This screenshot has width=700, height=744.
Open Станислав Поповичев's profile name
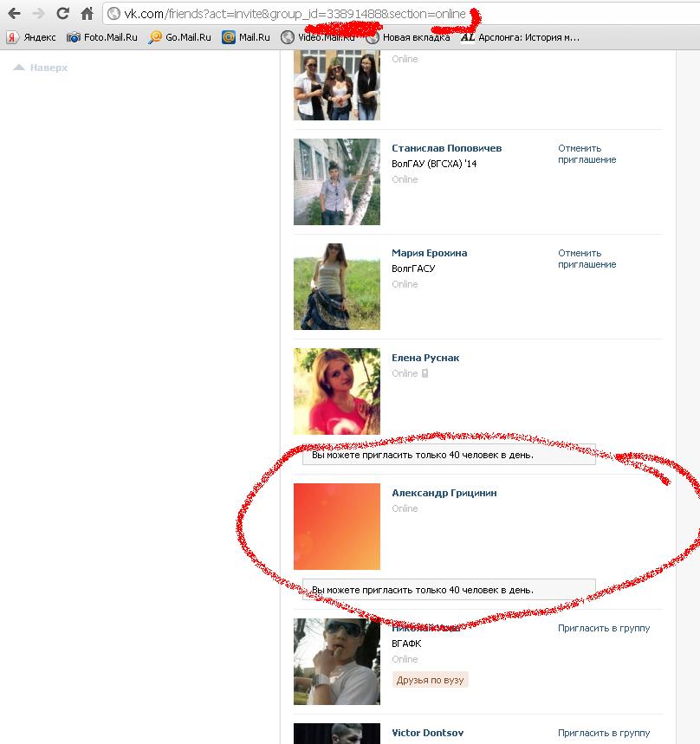click(446, 148)
